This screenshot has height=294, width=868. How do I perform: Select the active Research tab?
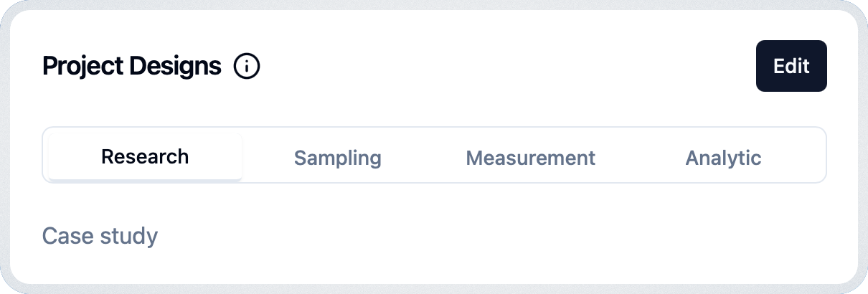[x=145, y=156]
